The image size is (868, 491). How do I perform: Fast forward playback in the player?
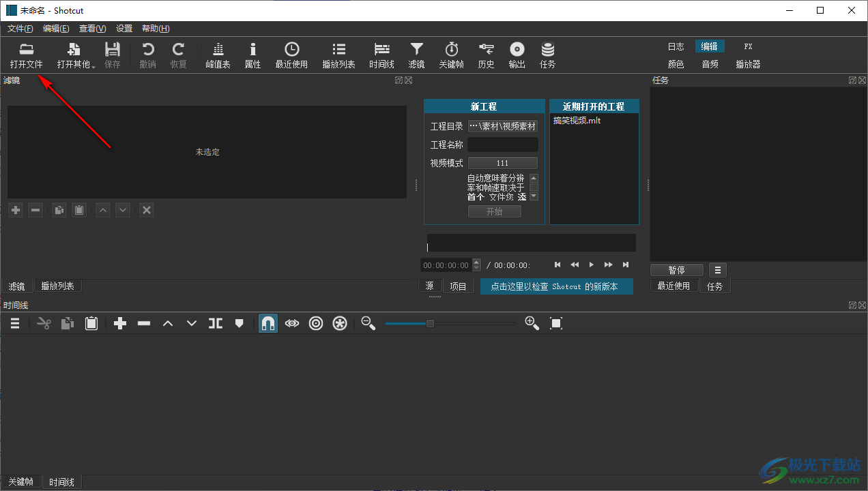(x=609, y=265)
